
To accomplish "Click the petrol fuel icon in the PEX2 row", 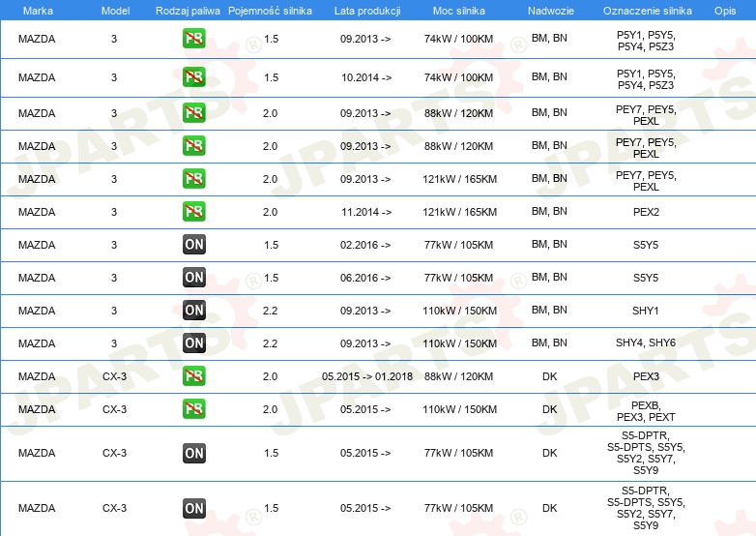I will pos(193,211).
